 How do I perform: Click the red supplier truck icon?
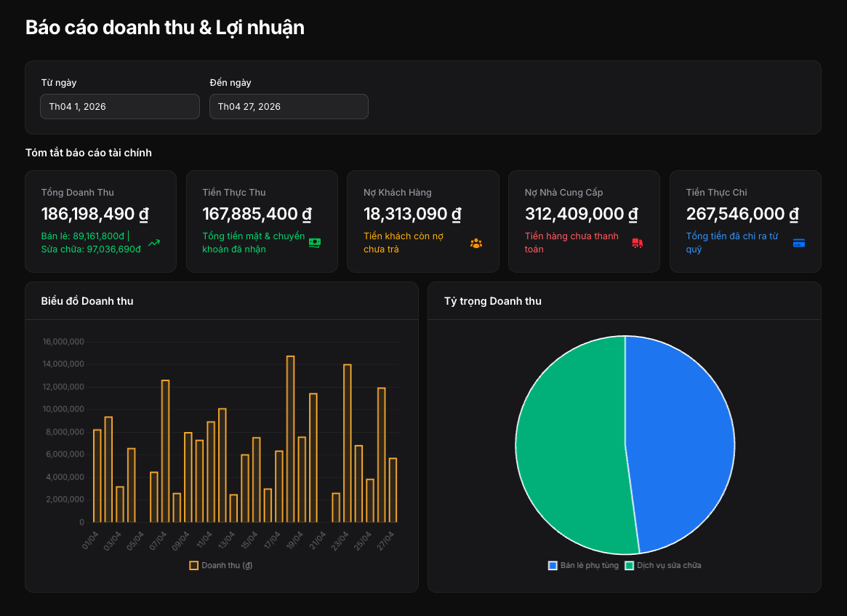[x=638, y=243]
